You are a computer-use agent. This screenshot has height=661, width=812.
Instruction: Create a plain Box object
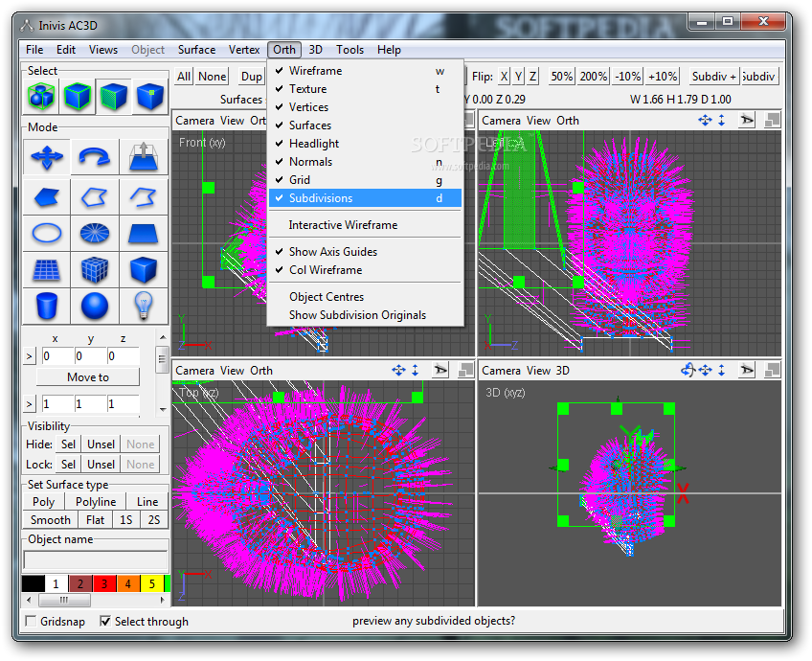144,270
